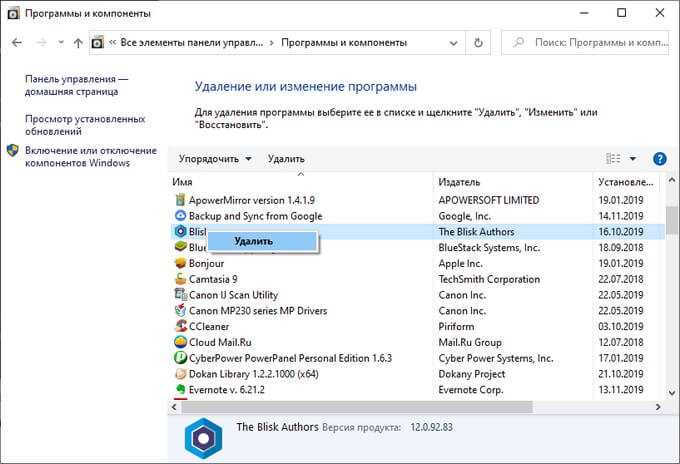Image resolution: width=680 pixels, height=464 pixels.
Task: Expand the view options dropdown arrow
Action: [x=633, y=159]
